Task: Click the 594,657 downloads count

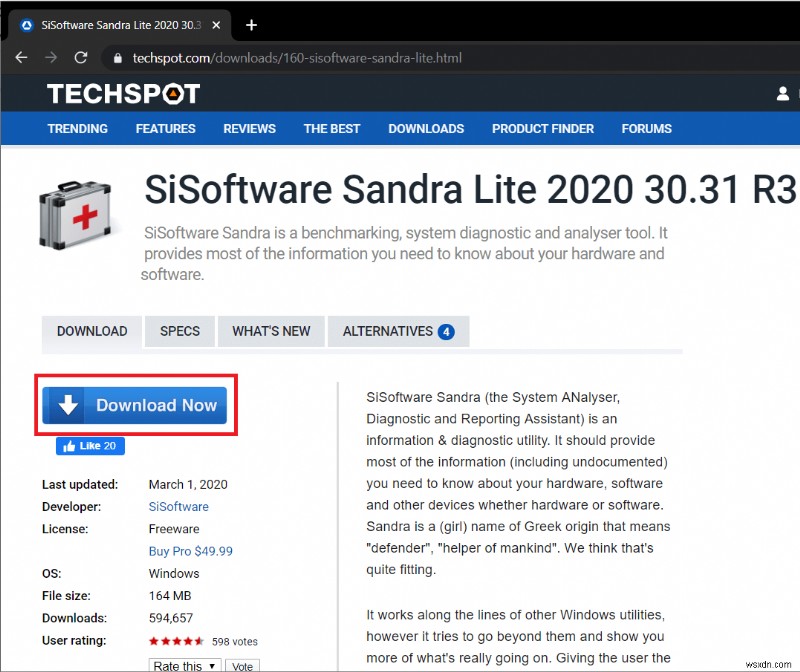Action: point(171,618)
